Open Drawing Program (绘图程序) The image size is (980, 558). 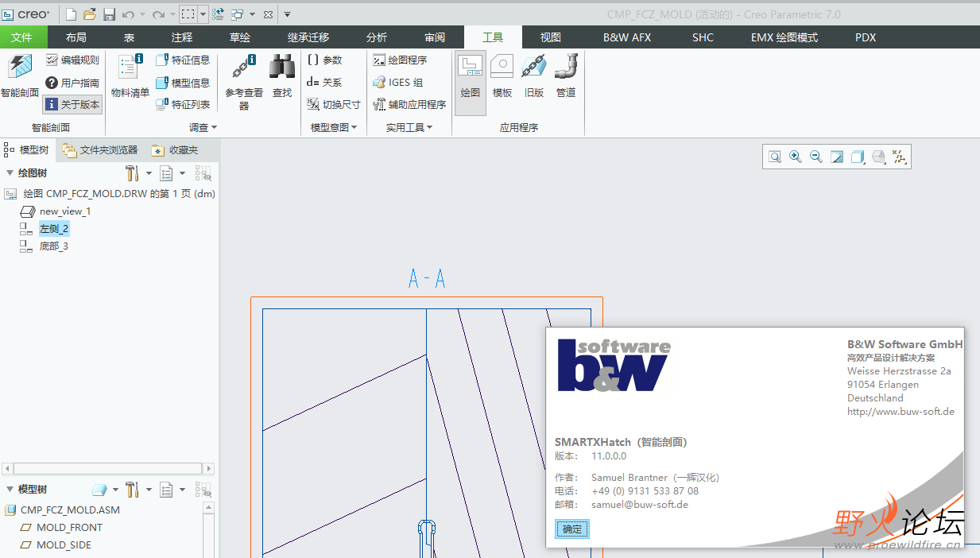[401, 60]
